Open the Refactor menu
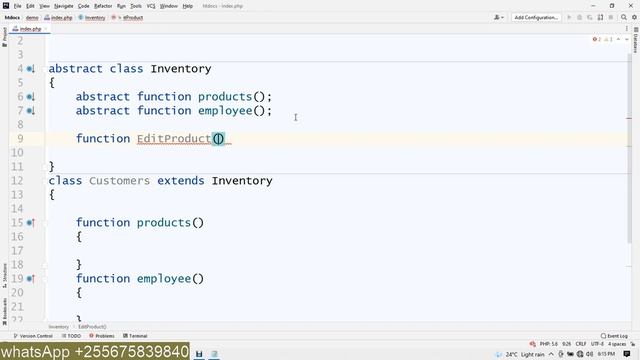640x360 pixels. (103, 6)
